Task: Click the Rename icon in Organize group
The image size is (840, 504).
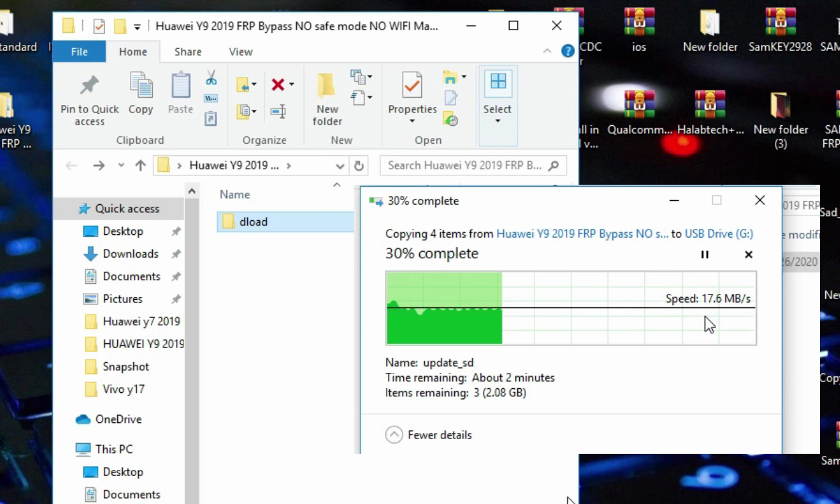Action: coord(278,111)
